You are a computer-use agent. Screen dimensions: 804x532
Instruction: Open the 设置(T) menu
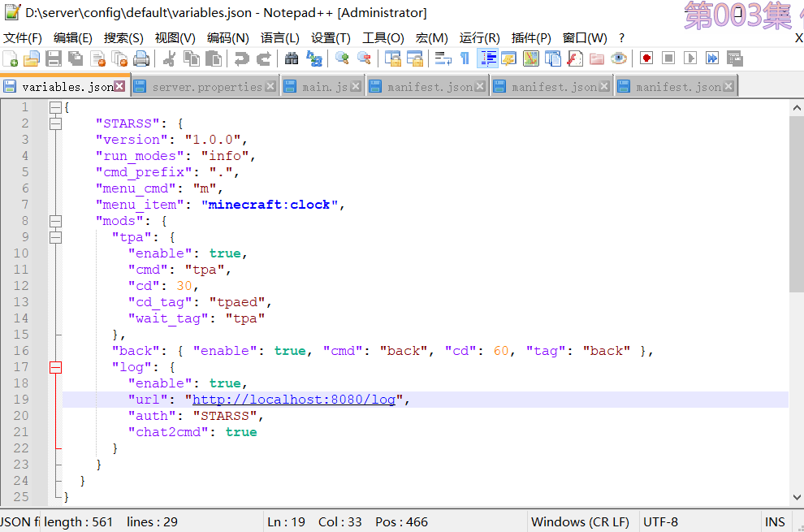pyautogui.click(x=331, y=38)
